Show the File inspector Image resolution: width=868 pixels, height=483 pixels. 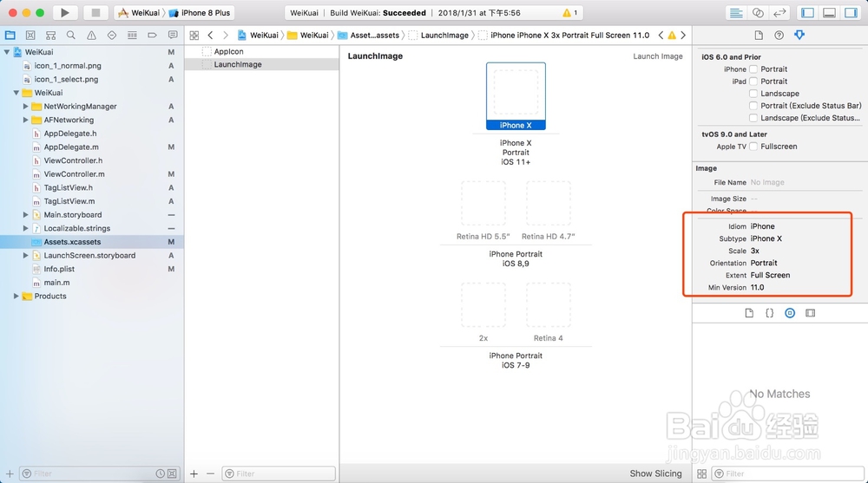point(759,35)
